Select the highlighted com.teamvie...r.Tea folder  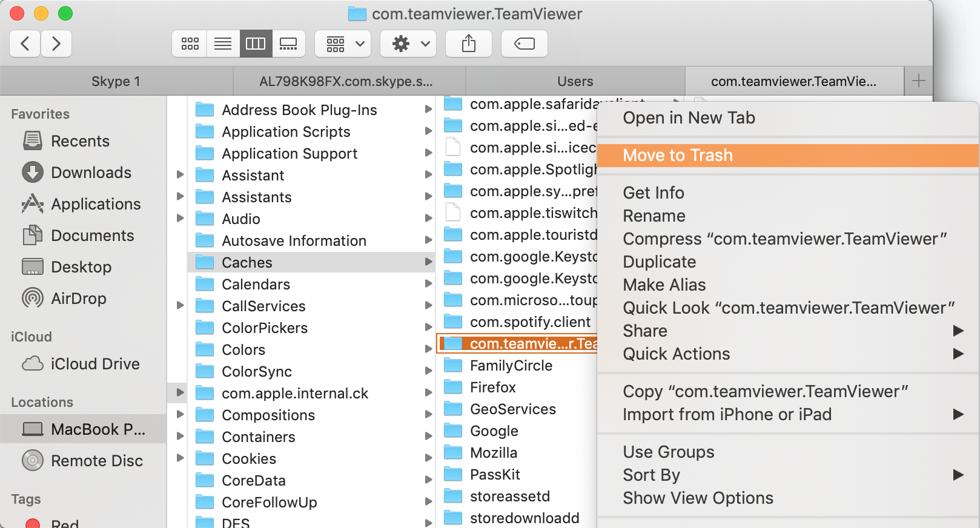[518, 344]
